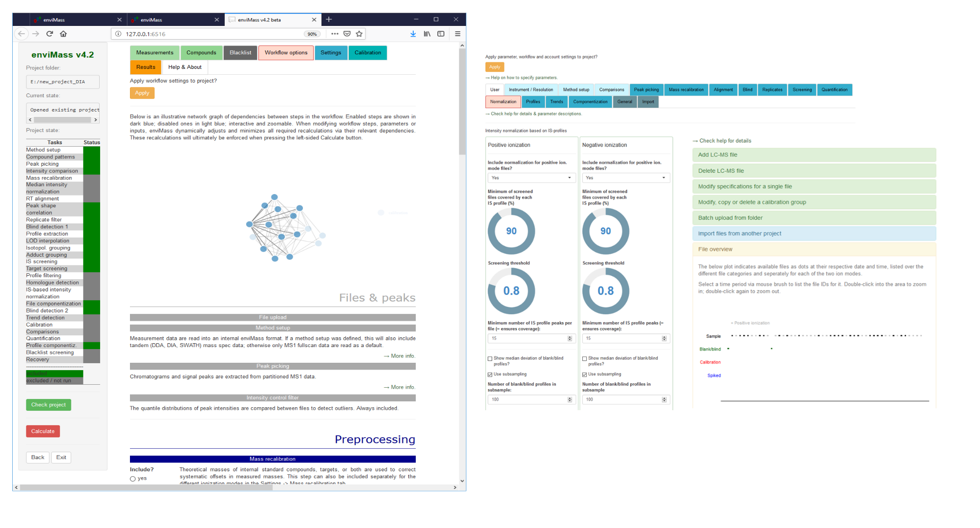Reload the enviMass page
Image resolution: width=980 pixels, height=528 pixels.
[x=49, y=34]
